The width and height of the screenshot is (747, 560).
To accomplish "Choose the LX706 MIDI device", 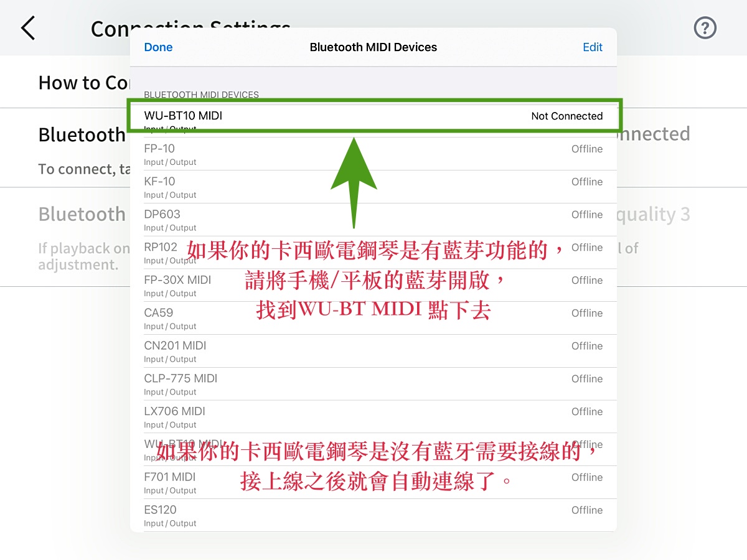I will click(x=174, y=412).
